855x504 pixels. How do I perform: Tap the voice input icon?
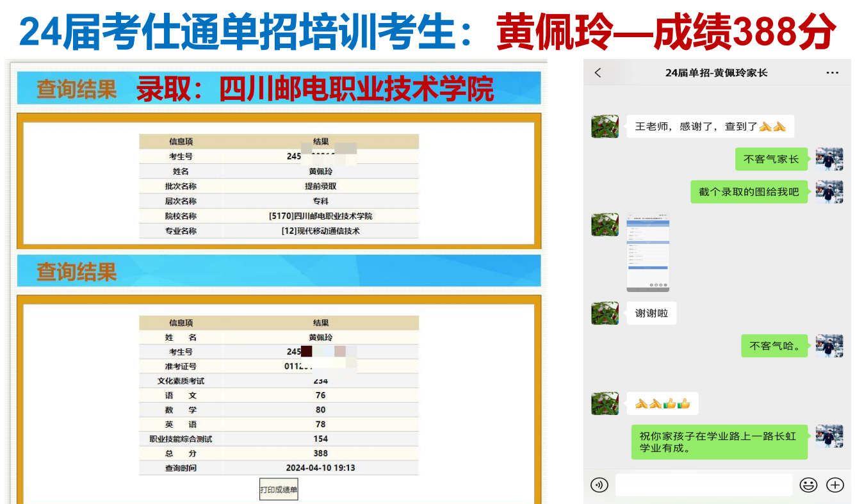599,485
